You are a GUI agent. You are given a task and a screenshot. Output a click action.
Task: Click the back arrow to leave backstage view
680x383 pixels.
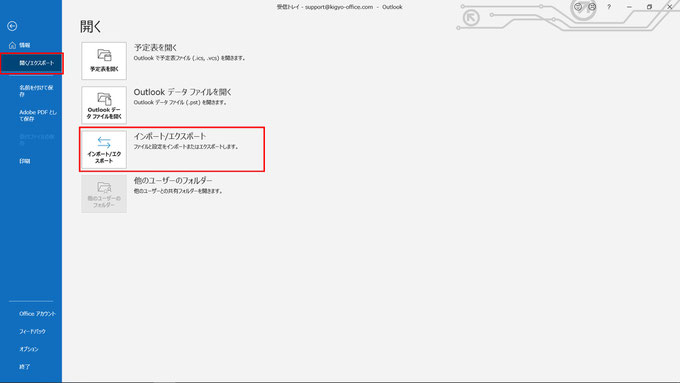coord(12,26)
